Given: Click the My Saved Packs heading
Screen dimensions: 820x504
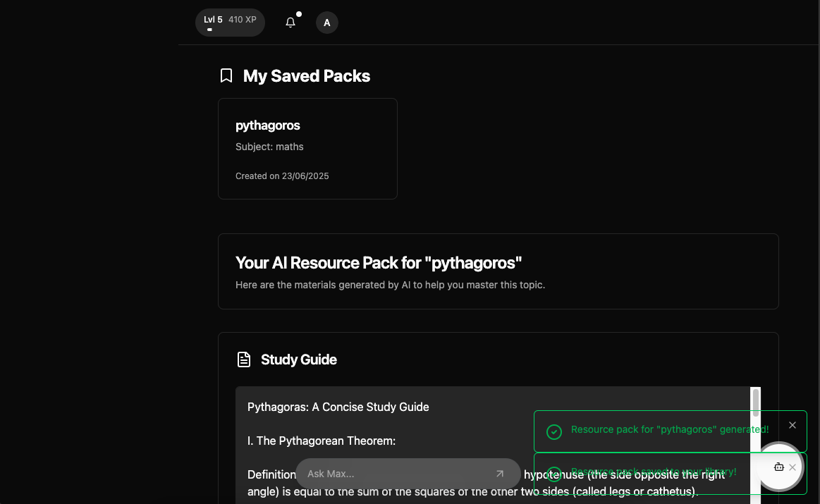Looking at the screenshot, I should pos(307,76).
